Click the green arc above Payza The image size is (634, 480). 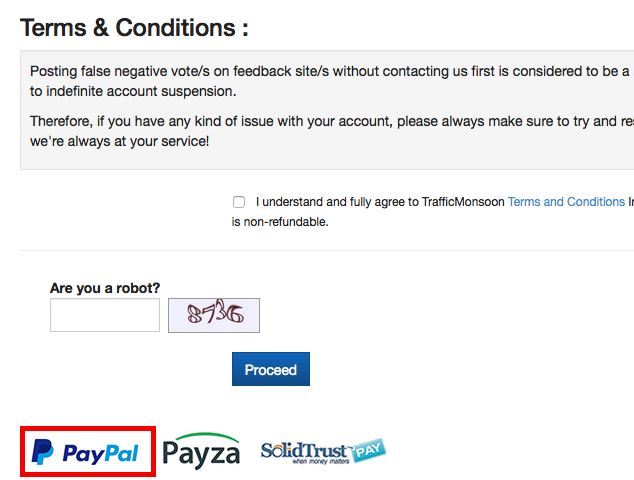click(207, 438)
